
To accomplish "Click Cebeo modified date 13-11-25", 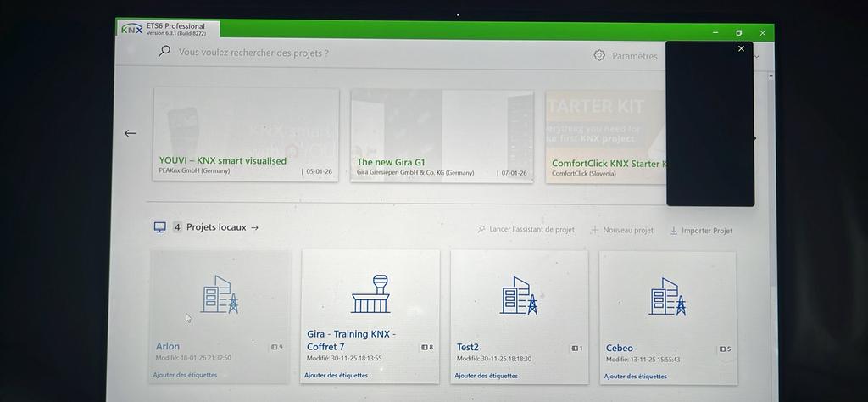I will [643, 360].
